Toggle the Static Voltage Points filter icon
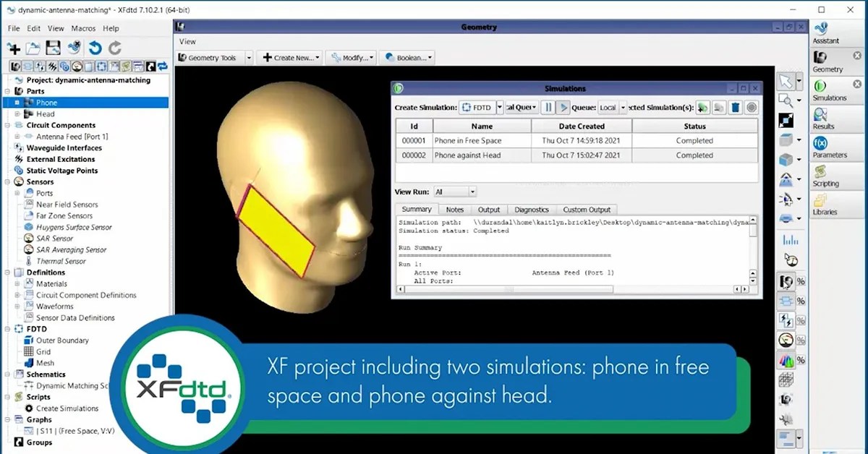 point(66,67)
